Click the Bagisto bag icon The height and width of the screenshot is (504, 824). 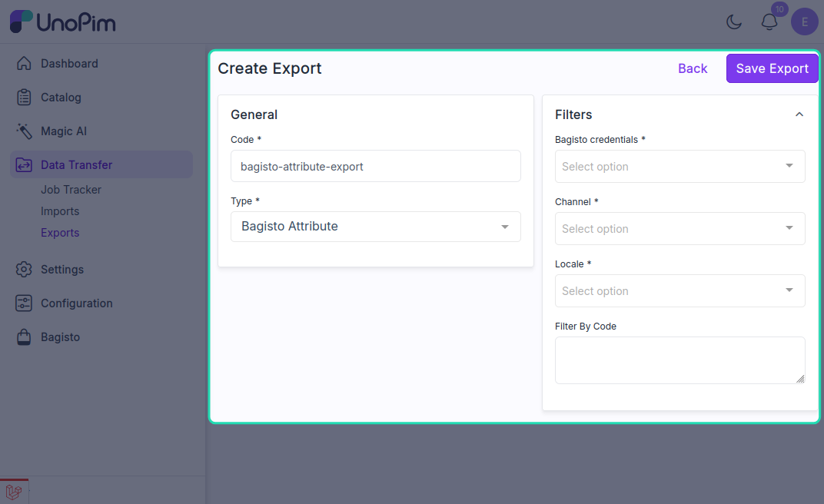(x=24, y=337)
